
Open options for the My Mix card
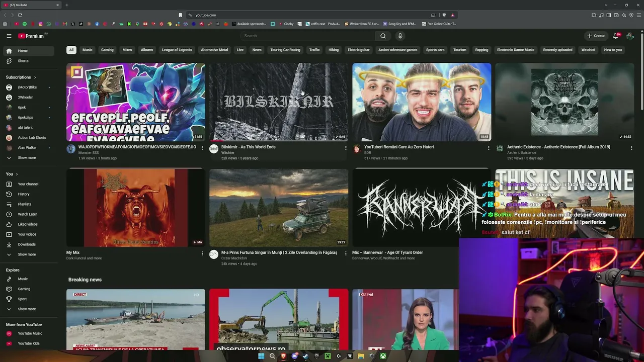coord(203,253)
